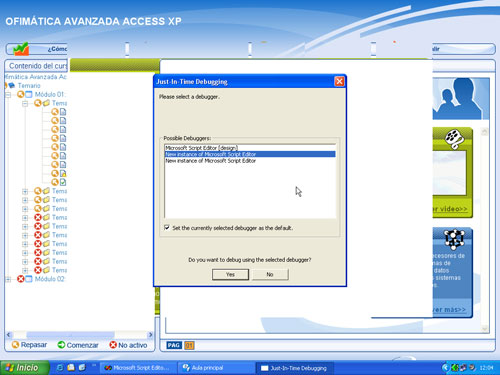The height and width of the screenshot is (375, 500).
Task: Click the Temario blue book icon
Action: click(12, 86)
